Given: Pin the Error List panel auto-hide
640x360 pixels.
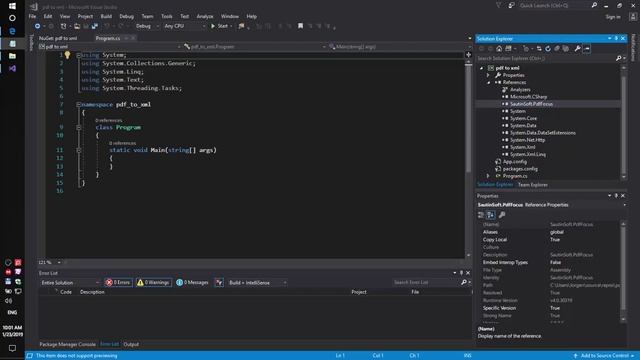Looking at the screenshot, I should pos(462,273).
